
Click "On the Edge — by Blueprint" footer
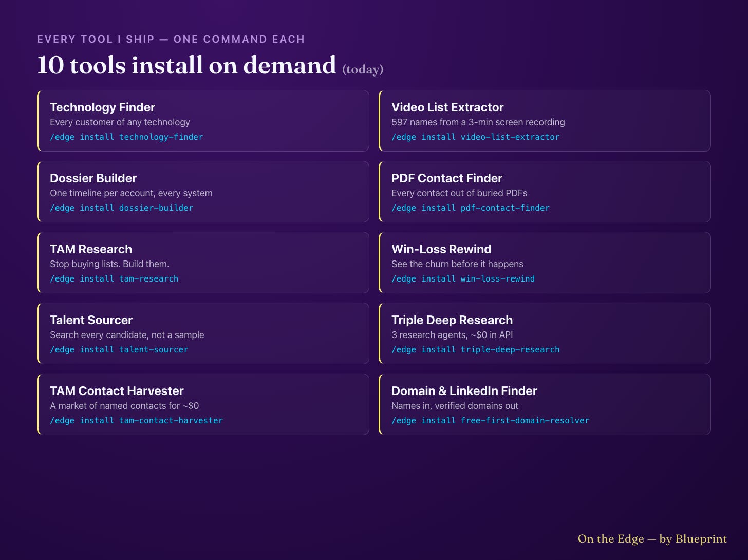click(652, 539)
